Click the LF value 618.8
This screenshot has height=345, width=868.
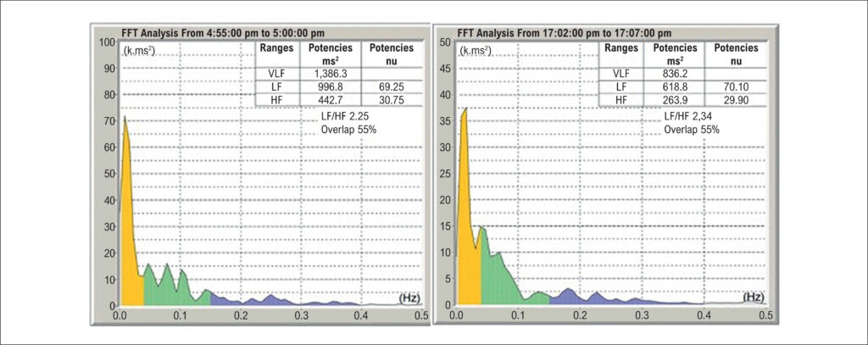point(674,86)
